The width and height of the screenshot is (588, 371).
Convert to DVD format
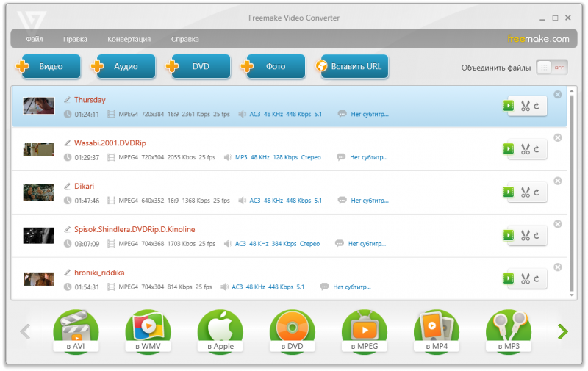tap(292, 331)
